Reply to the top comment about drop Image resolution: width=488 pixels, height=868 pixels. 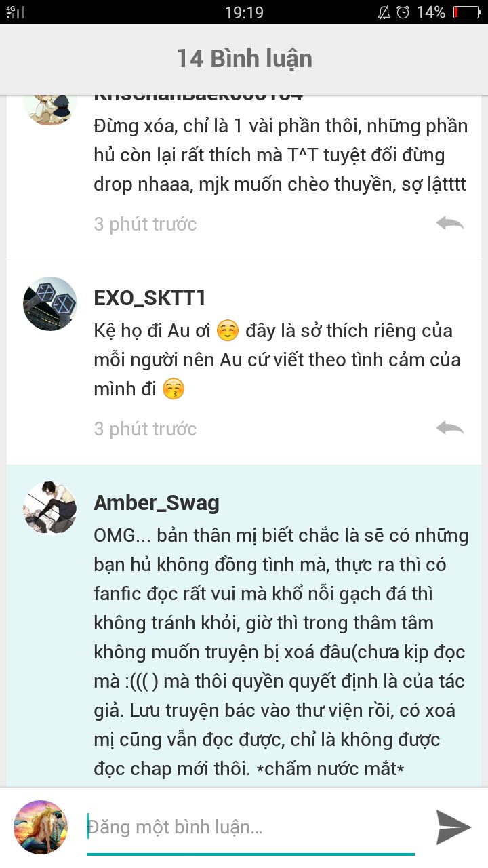450,223
